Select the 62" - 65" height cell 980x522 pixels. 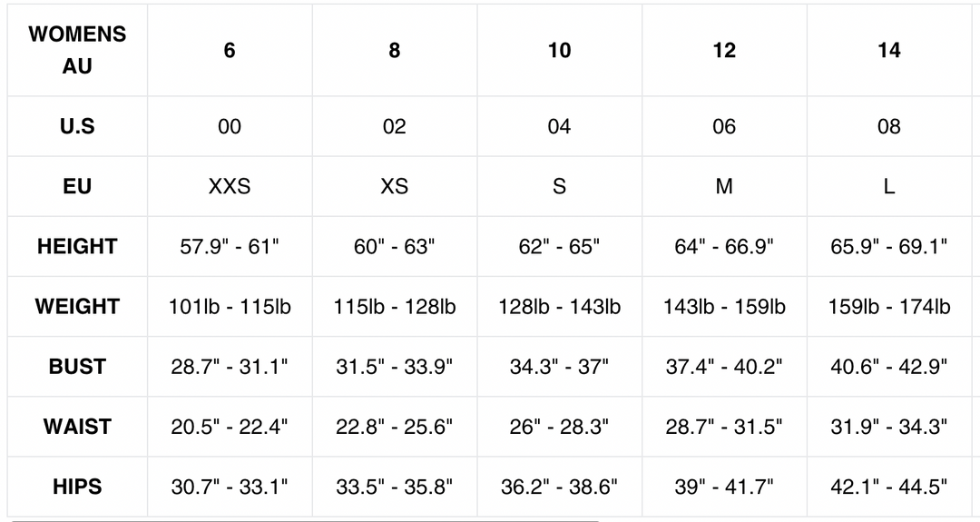pos(559,246)
